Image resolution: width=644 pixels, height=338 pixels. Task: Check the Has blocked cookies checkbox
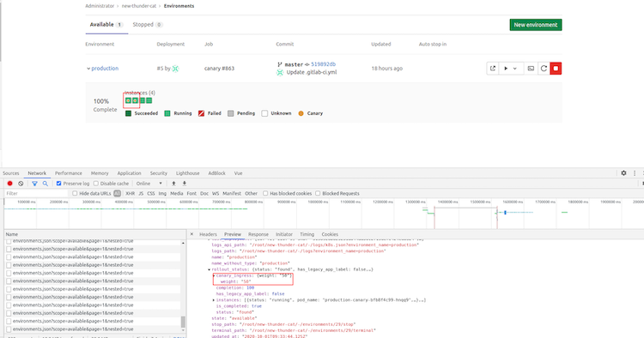tap(265, 193)
